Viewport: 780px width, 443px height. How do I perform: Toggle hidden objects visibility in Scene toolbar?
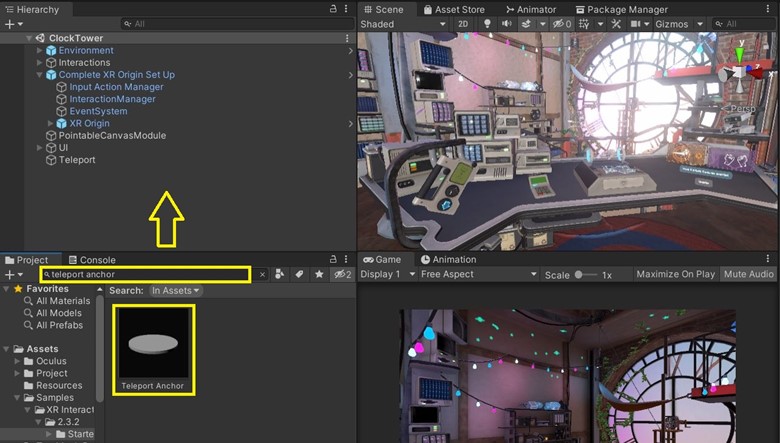coord(562,24)
